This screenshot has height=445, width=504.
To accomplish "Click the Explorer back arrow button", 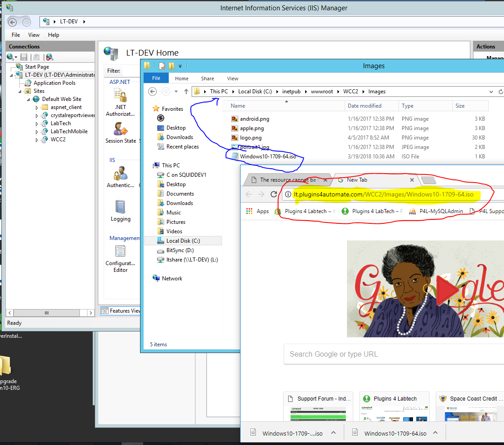I will coord(153,92).
